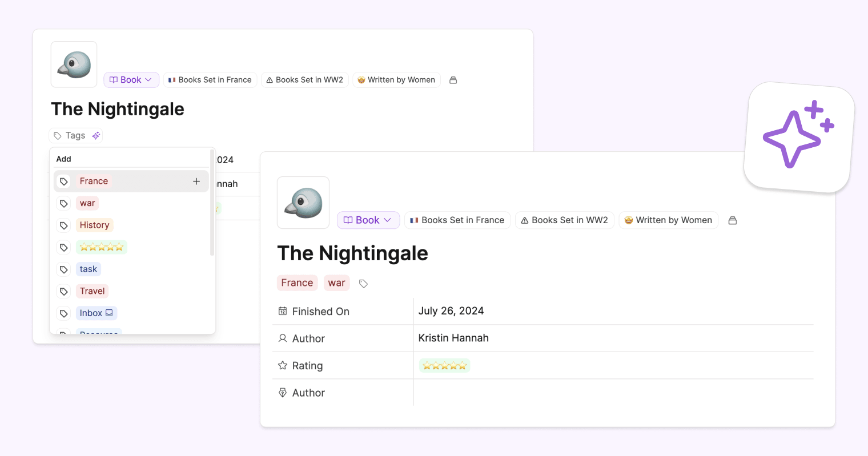Choose the five-star tag in the dropdown

101,247
